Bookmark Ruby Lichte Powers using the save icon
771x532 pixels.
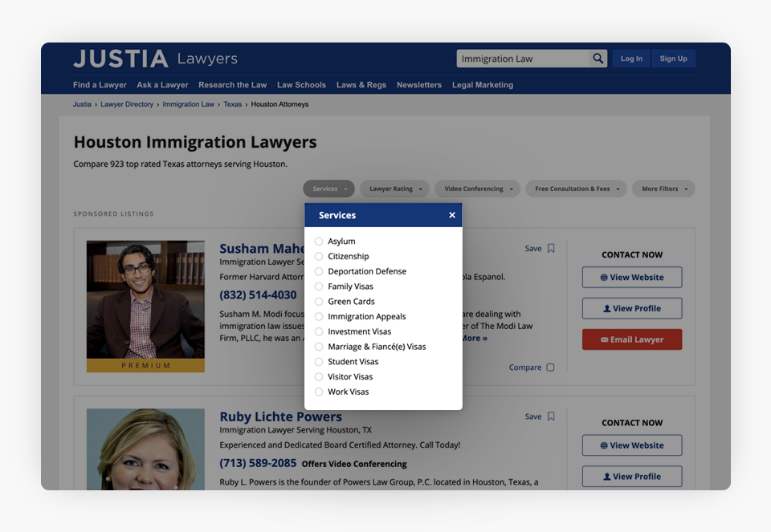(x=551, y=416)
